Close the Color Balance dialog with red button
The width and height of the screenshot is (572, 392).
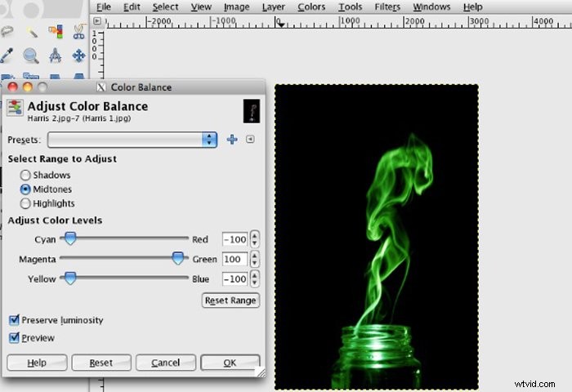point(13,87)
